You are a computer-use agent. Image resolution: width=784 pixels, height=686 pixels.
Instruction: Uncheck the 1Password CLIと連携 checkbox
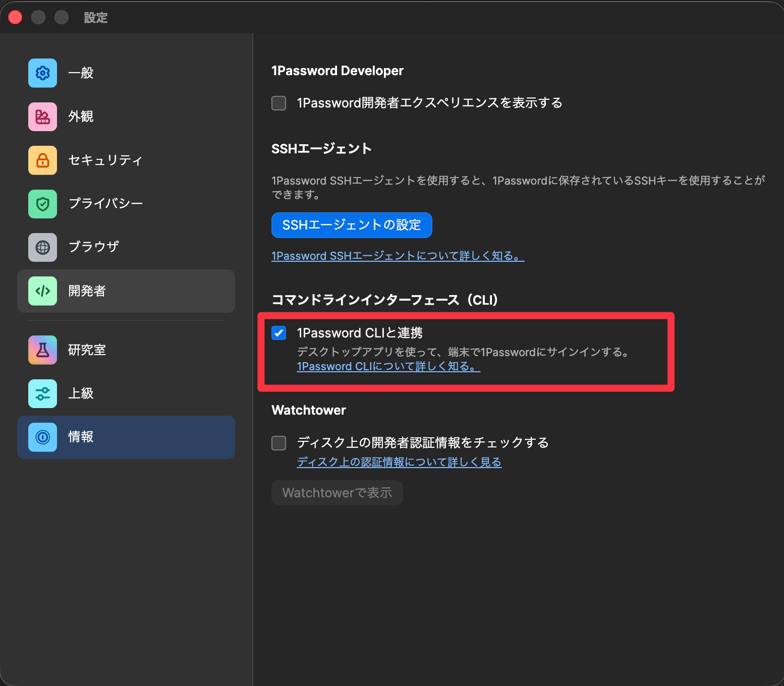pyautogui.click(x=278, y=333)
